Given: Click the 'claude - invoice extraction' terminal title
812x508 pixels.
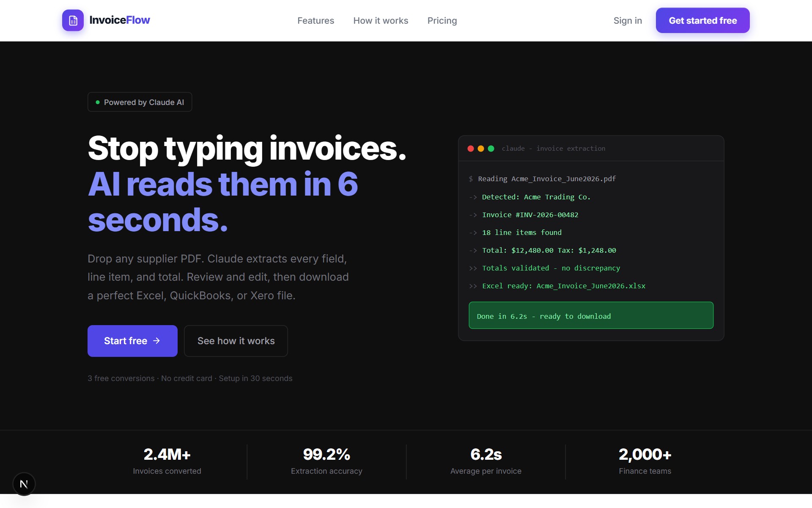Looking at the screenshot, I should click(x=553, y=149).
